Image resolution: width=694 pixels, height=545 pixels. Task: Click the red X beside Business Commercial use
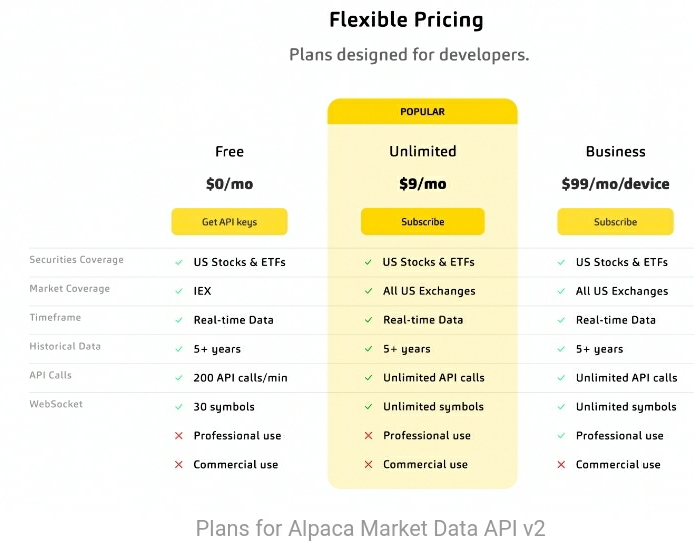tap(561, 464)
